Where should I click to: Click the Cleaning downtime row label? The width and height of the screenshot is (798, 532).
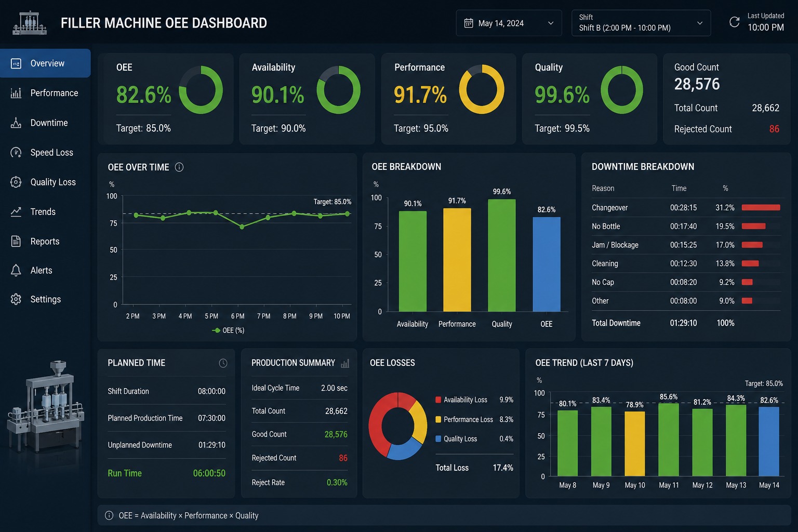605,263
